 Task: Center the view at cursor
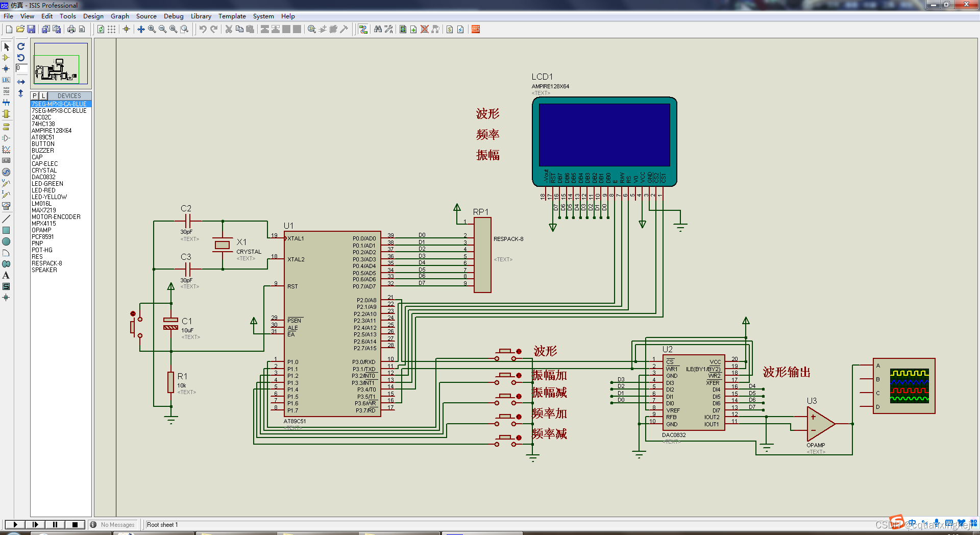(x=141, y=29)
